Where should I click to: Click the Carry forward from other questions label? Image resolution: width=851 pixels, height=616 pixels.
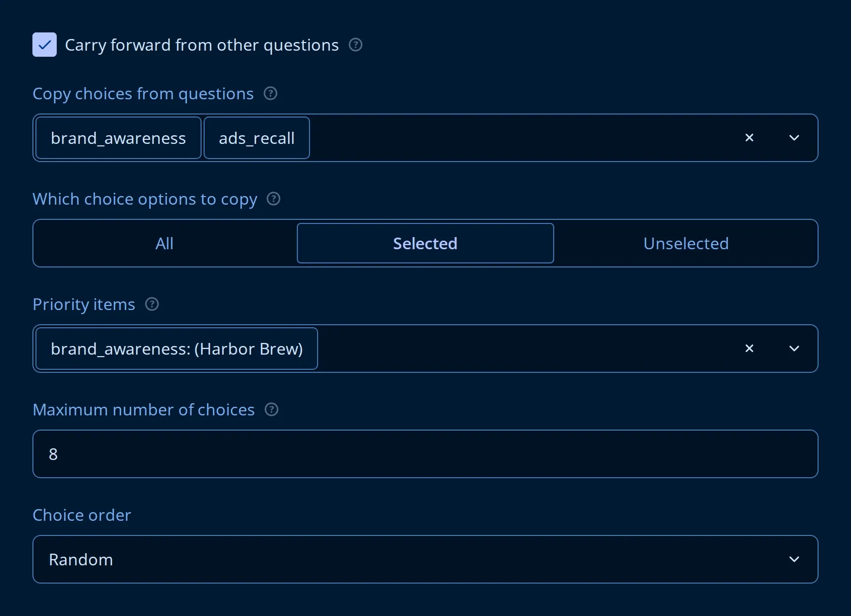[x=202, y=45]
